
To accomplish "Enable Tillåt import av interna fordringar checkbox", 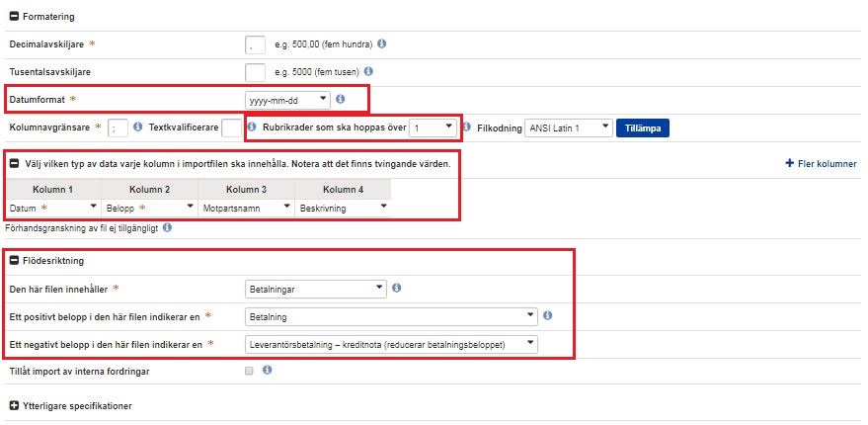I will (x=249, y=371).
